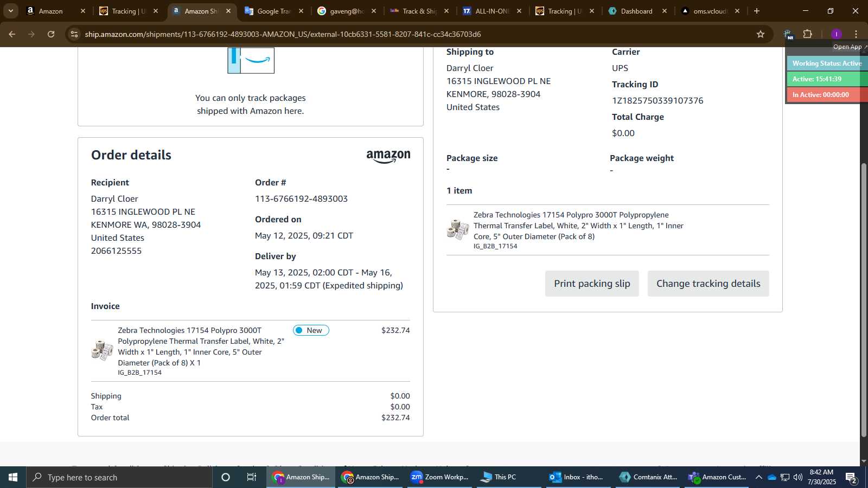Open Zoom Workplace from taskbar
This screenshot has width=868, height=488.
tap(439, 477)
